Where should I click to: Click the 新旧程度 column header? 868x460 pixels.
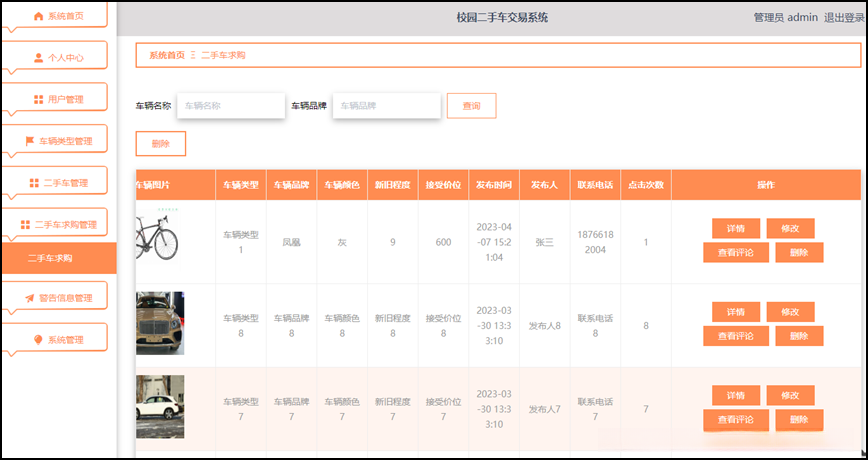click(x=392, y=185)
